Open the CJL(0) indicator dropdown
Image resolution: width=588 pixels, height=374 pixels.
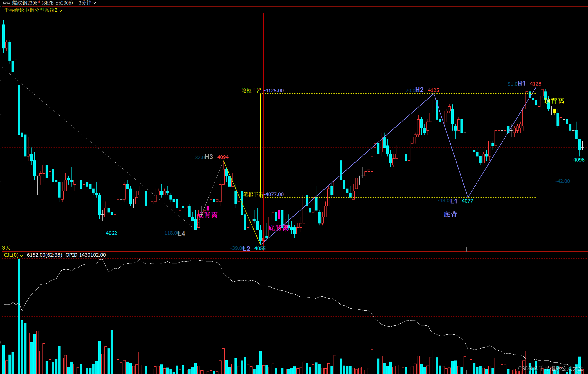pos(13,255)
